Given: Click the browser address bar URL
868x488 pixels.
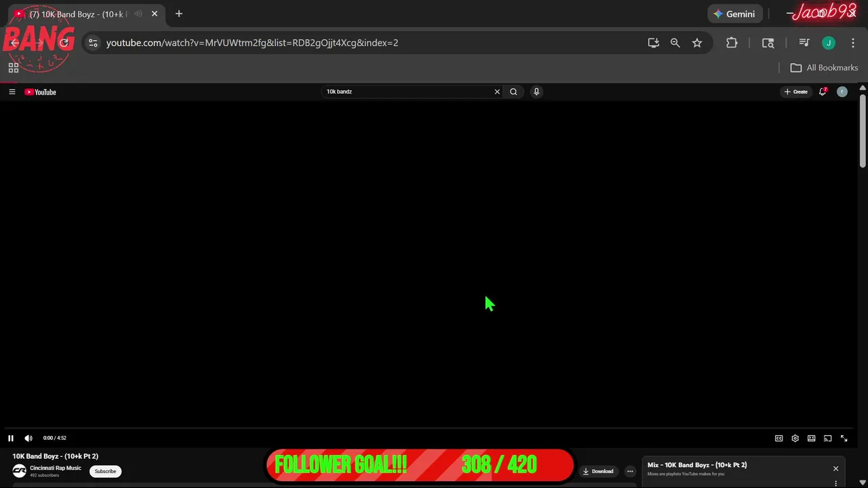Looking at the screenshot, I should tap(252, 43).
